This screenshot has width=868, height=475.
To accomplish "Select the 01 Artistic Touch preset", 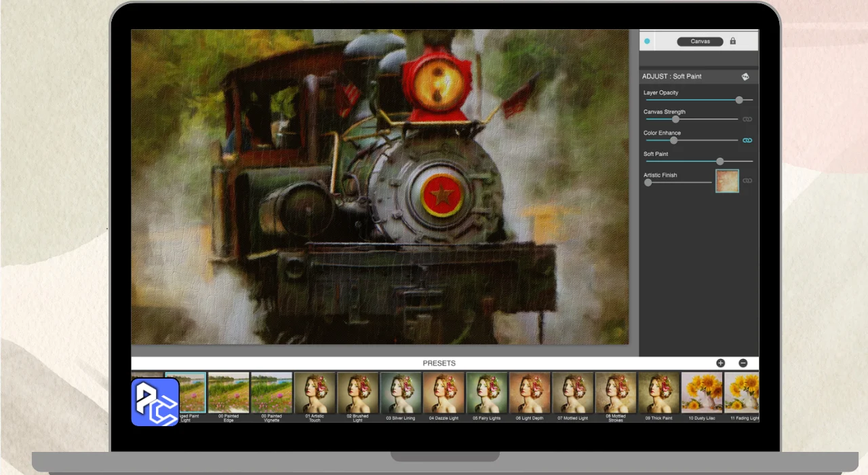I will point(315,397).
